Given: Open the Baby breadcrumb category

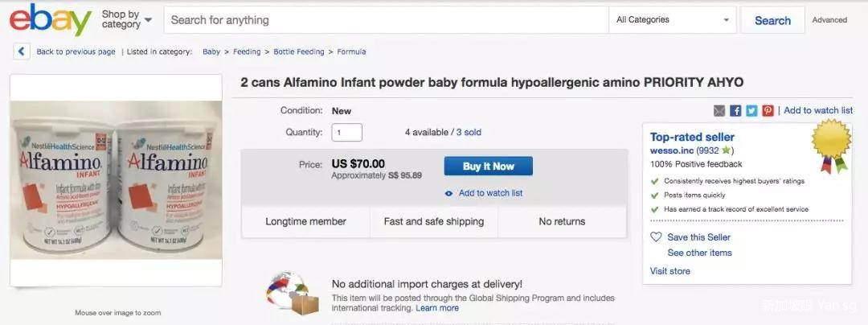Looking at the screenshot, I should 211,52.
